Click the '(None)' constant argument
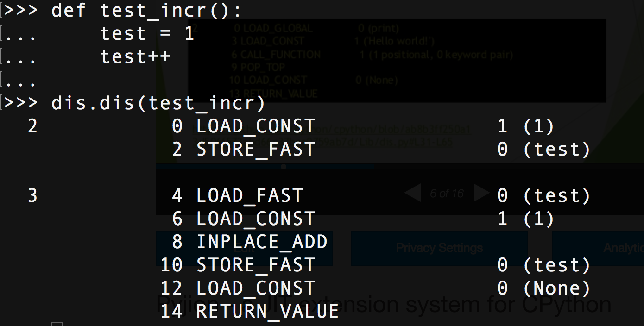Viewport: 644px width, 326px height. click(x=556, y=288)
